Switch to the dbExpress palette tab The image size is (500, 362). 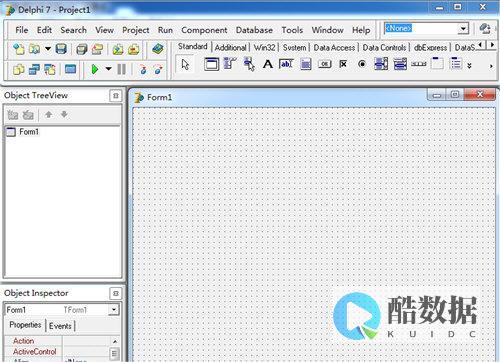430,48
